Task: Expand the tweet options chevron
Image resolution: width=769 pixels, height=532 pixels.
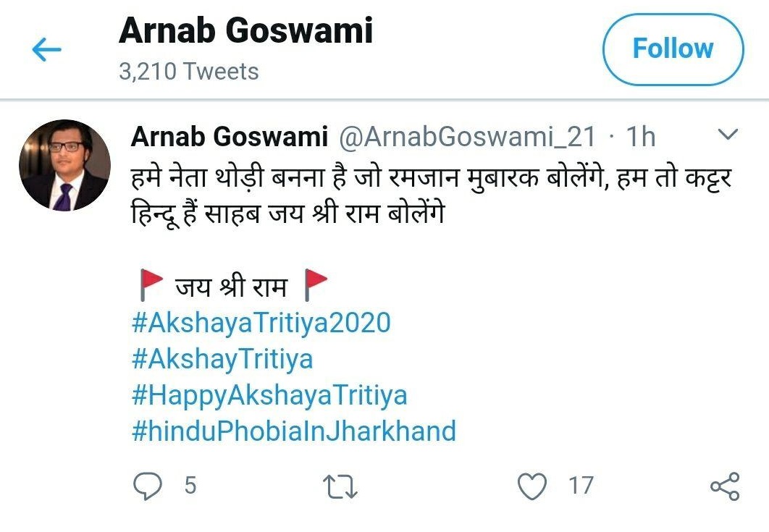Action: (x=726, y=135)
